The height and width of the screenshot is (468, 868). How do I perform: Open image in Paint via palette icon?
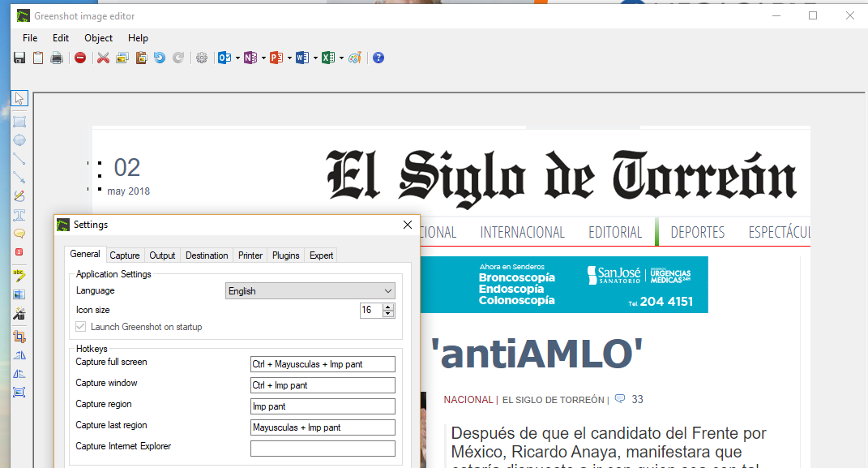tap(355, 58)
